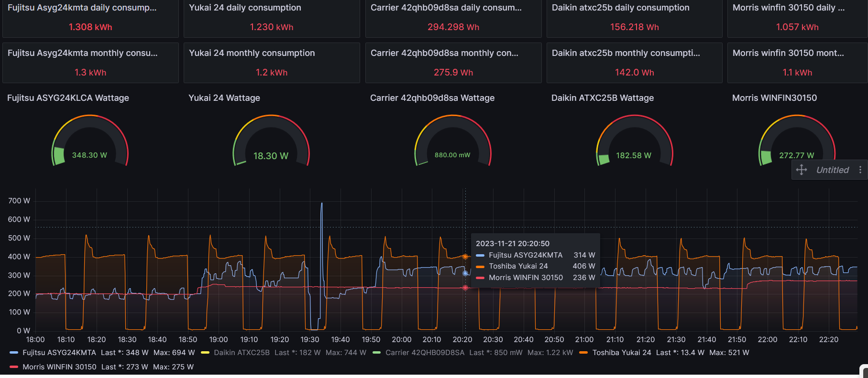The width and height of the screenshot is (868, 378).
Task: Toggle Fujitsu ASYG24KMTA series in legend
Action: point(59,353)
